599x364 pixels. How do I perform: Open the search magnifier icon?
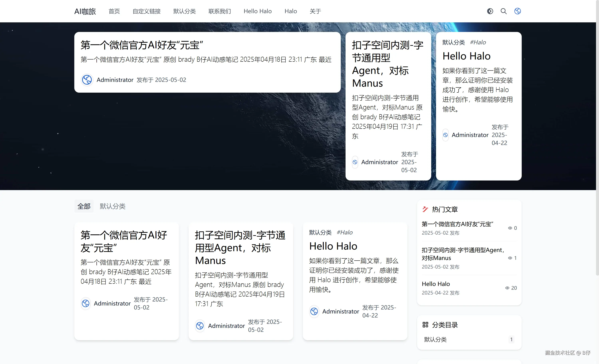tap(504, 11)
